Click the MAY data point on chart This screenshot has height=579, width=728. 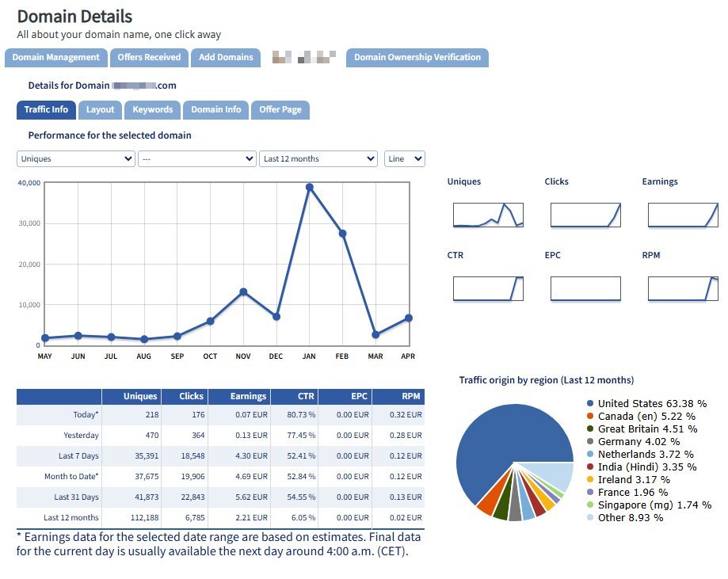coord(45,338)
